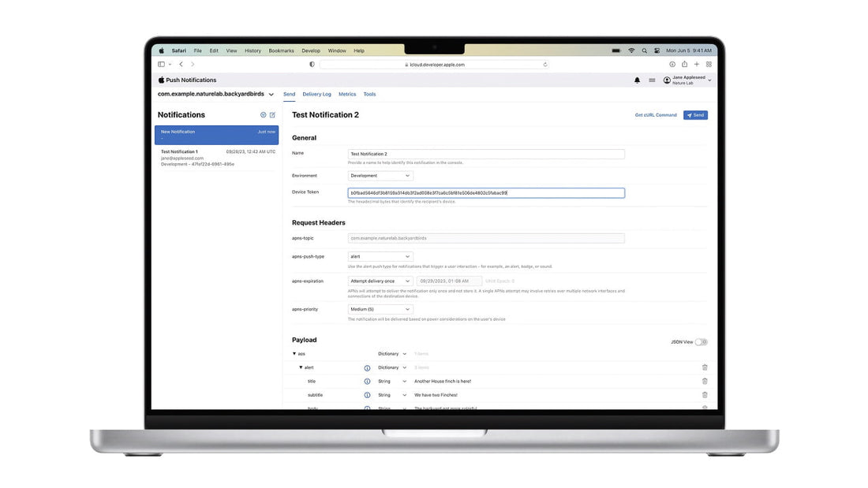Open the apns-push-type dropdown set to alert
This screenshot has width=868, height=488.
[x=380, y=256]
